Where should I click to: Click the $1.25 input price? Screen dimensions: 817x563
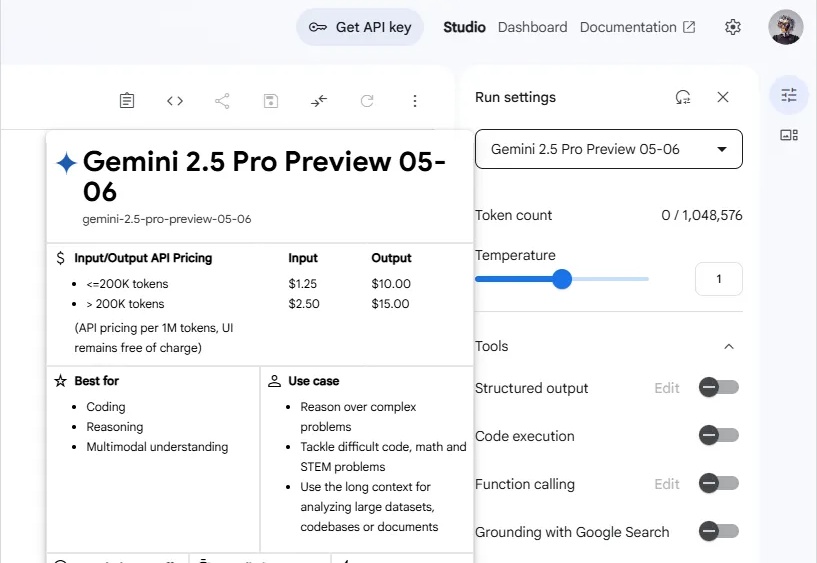[303, 284]
